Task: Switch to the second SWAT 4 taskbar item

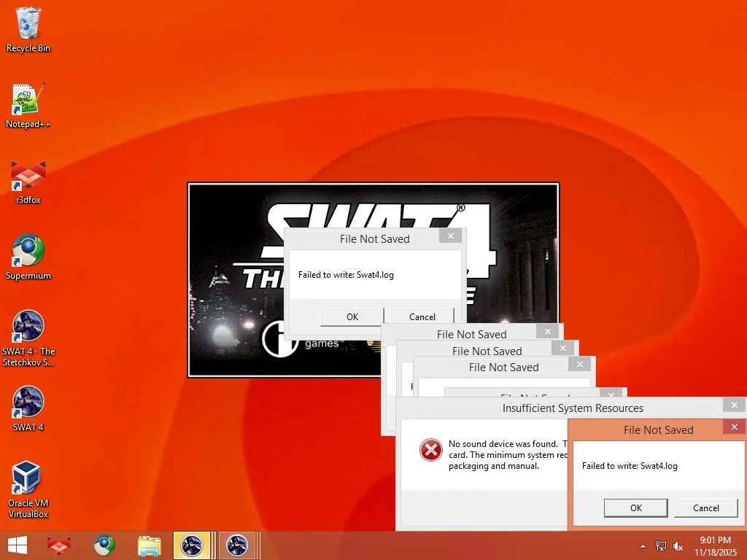Action: point(237,545)
